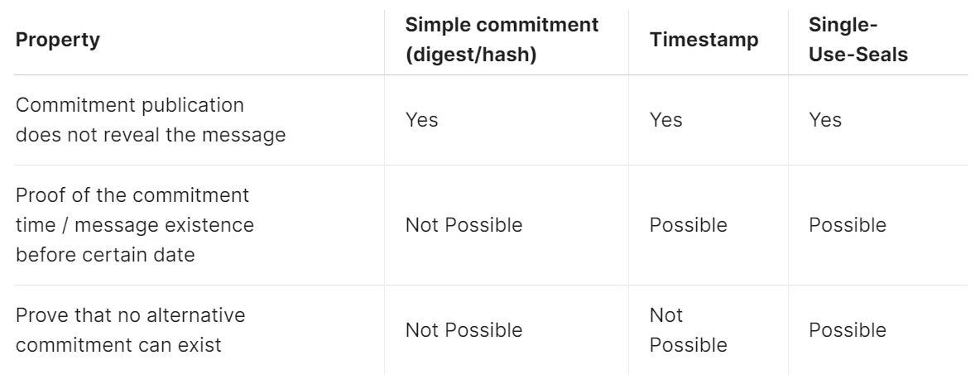The height and width of the screenshot is (384, 980).
Task: Click Possible under Timestamp for proof-of-time row
Action: click(688, 225)
